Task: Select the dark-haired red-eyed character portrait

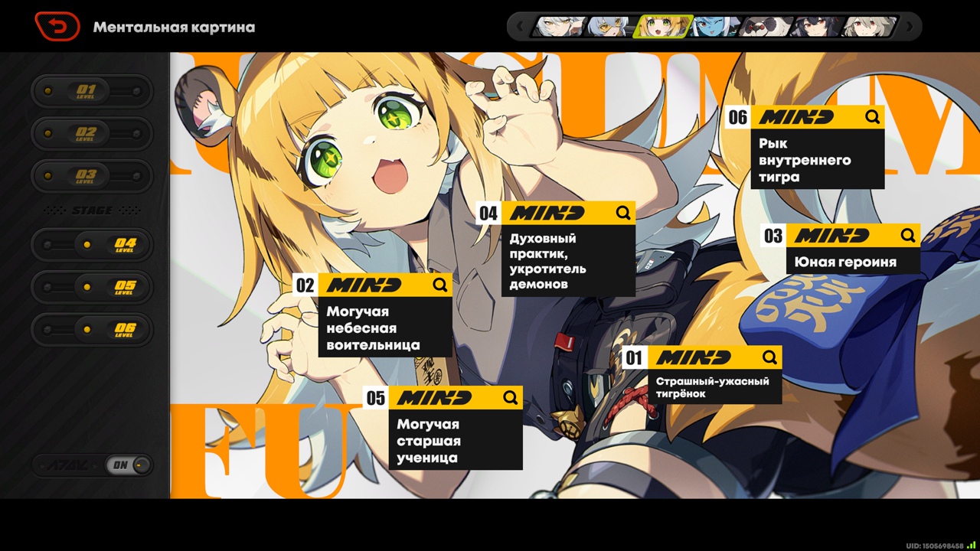Action: (818, 27)
